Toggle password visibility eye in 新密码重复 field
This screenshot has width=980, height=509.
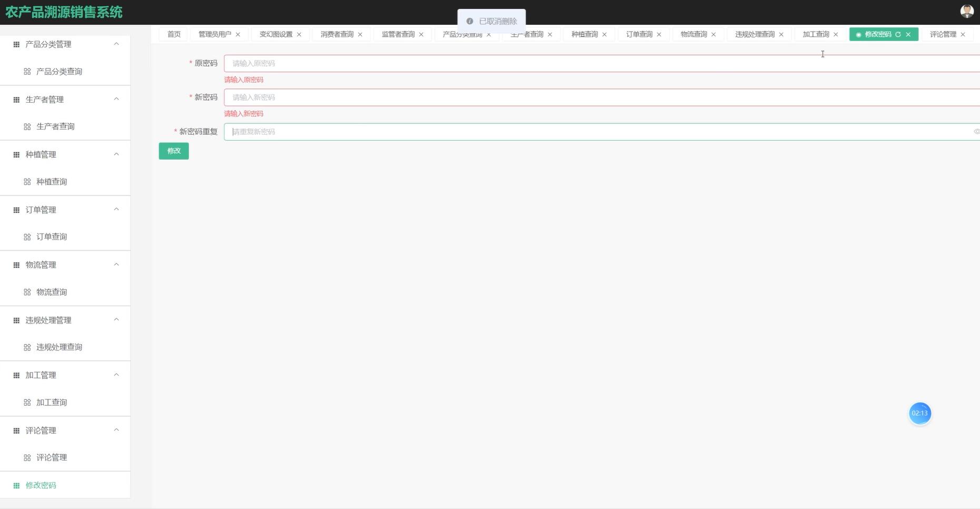point(976,132)
